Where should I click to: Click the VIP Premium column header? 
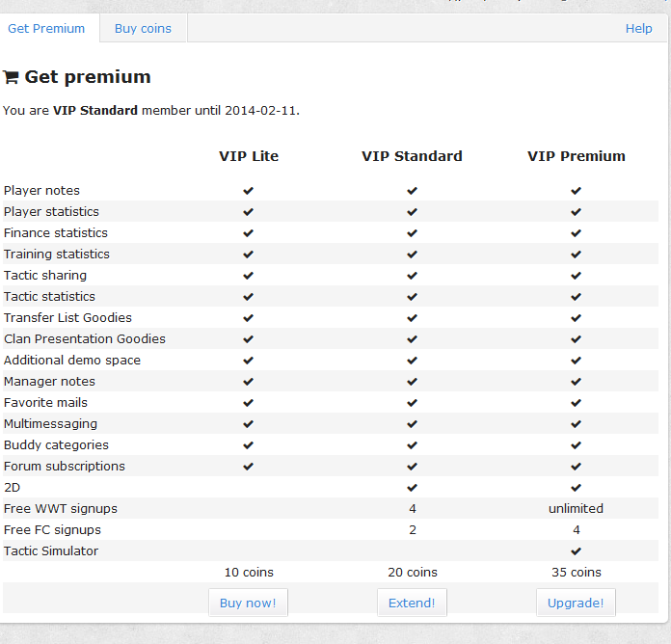tap(576, 156)
